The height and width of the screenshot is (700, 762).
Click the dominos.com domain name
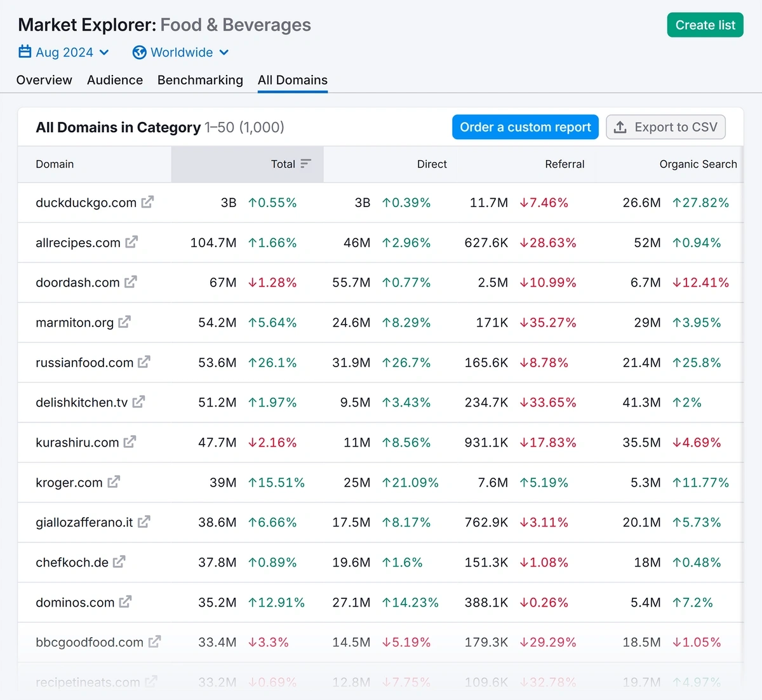coord(75,602)
